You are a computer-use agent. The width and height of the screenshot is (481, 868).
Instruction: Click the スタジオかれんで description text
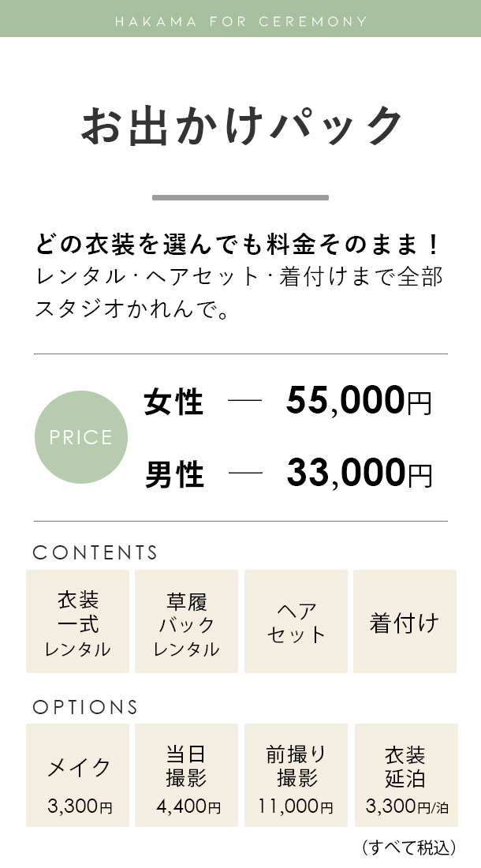(132, 309)
